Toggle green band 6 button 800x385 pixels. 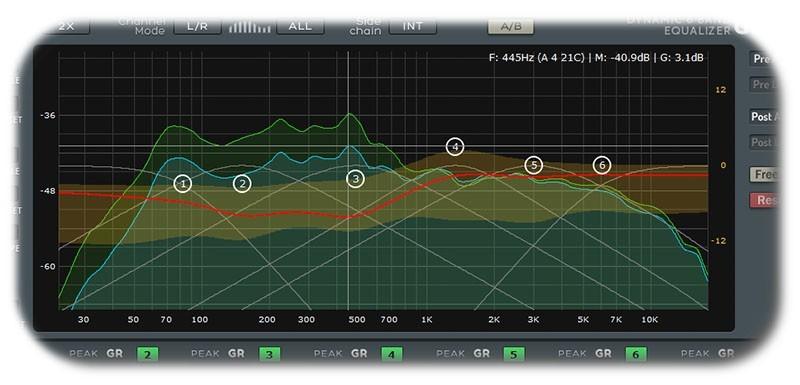(636, 354)
